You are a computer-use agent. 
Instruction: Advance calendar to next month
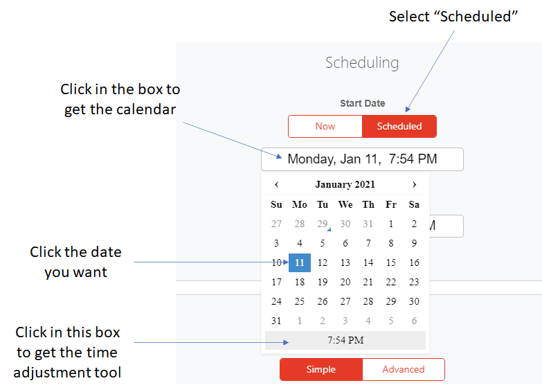click(x=414, y=184)
